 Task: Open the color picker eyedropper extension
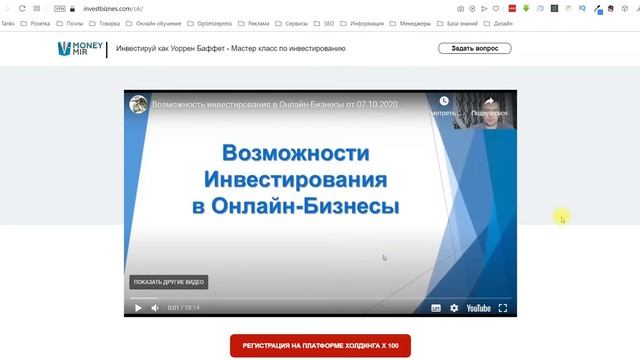(x=598, y=9)
